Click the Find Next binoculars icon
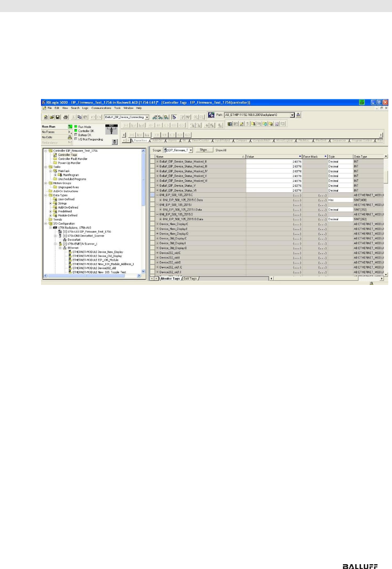 (x=160, y=117)
